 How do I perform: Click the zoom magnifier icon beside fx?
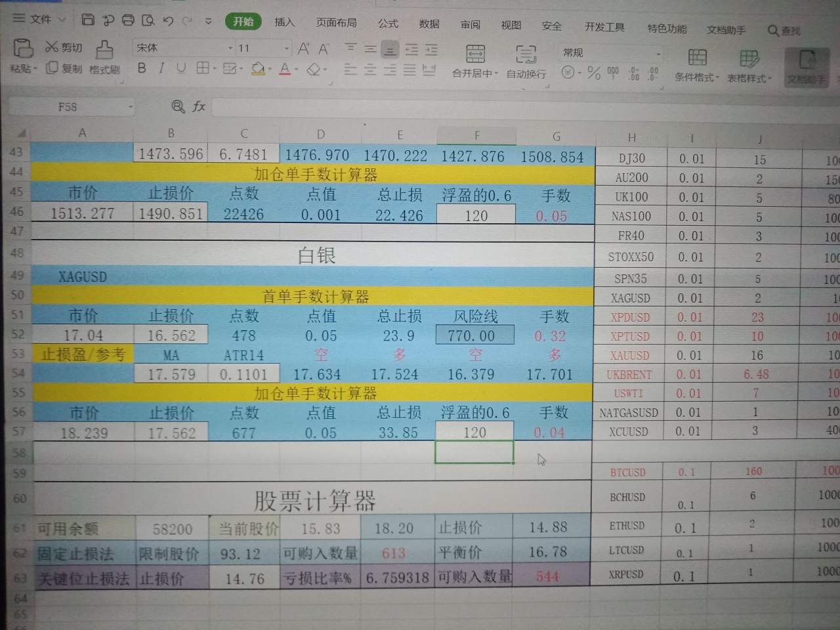tap(178, 106)
